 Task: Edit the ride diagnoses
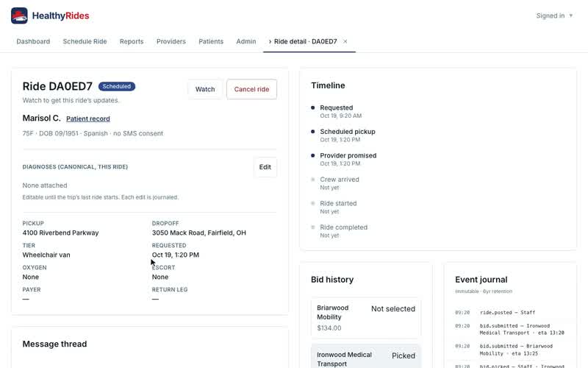tap(265, 167)
